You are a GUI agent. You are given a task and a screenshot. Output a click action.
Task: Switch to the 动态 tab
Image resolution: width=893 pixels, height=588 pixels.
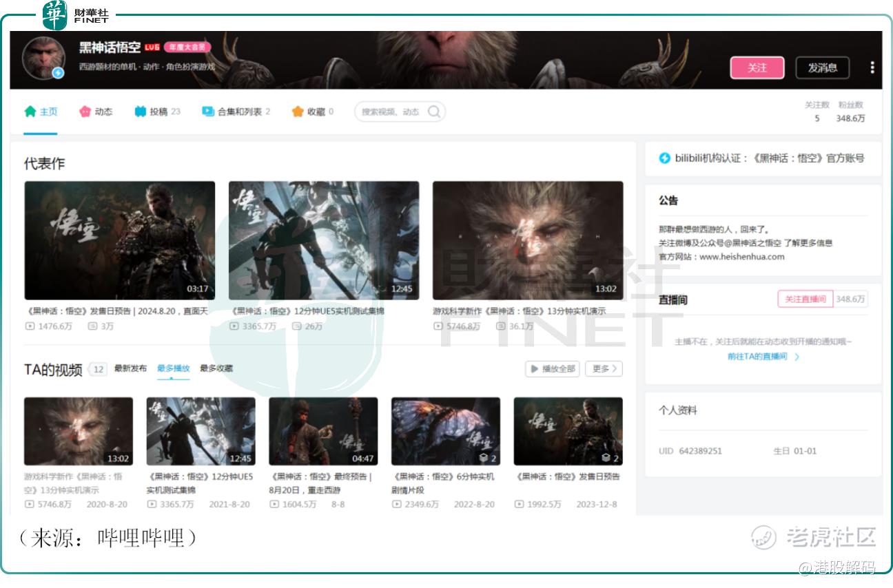tap(96, 112)
